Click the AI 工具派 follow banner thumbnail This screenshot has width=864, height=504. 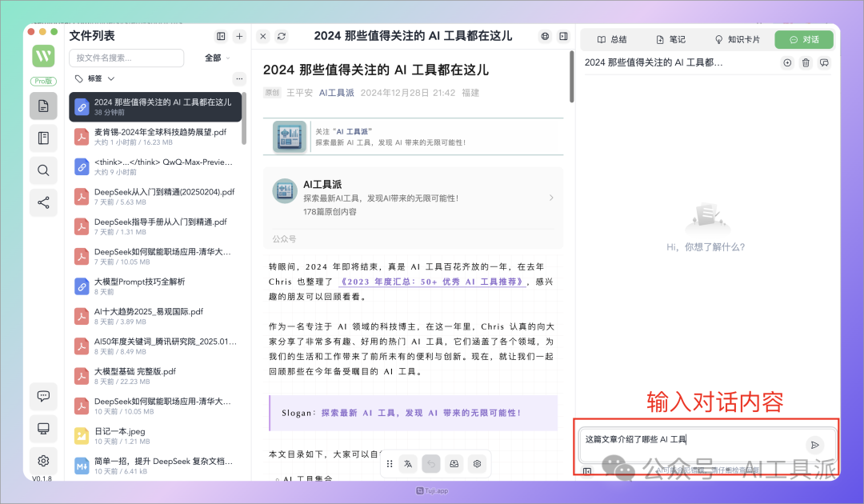tap(290, 137)
